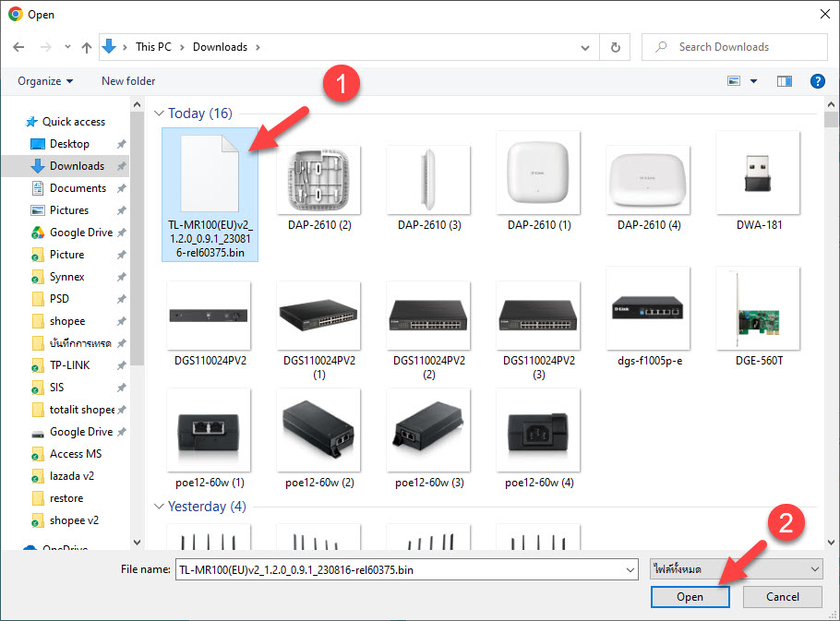Expand the address bar history dropdown
840x621 pixels.
[585, 48]
